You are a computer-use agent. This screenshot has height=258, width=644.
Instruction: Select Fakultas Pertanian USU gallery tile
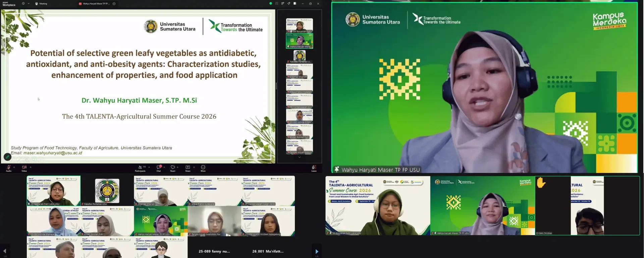107,191
